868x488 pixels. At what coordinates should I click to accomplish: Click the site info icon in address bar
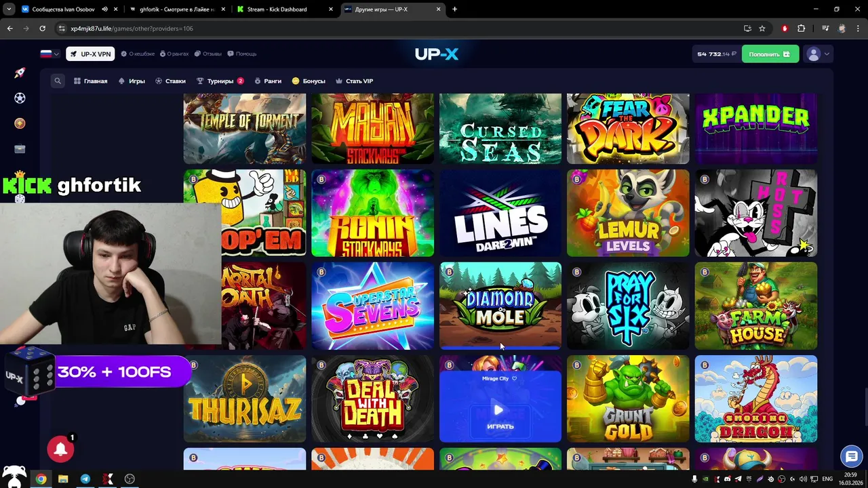coord(62,28)
